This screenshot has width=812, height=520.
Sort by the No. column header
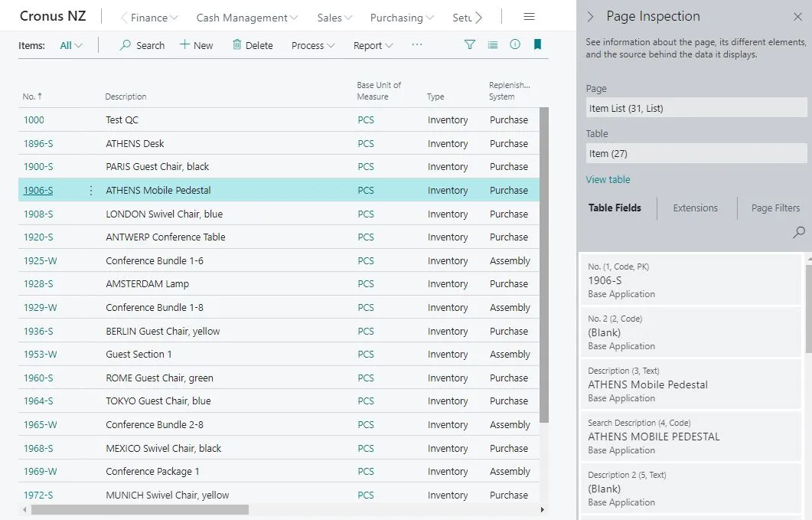pyautogui.click(x=32, y=96)
